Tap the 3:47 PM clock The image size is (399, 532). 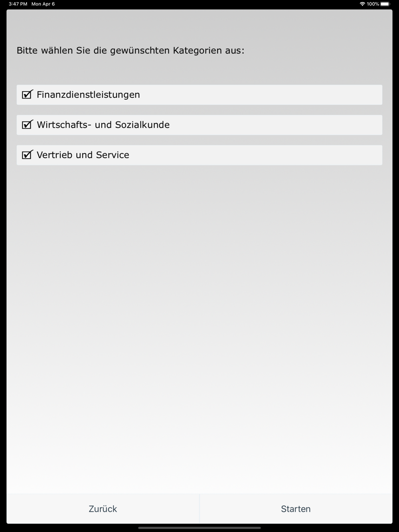pyautogui.click(x=18, y=4)
